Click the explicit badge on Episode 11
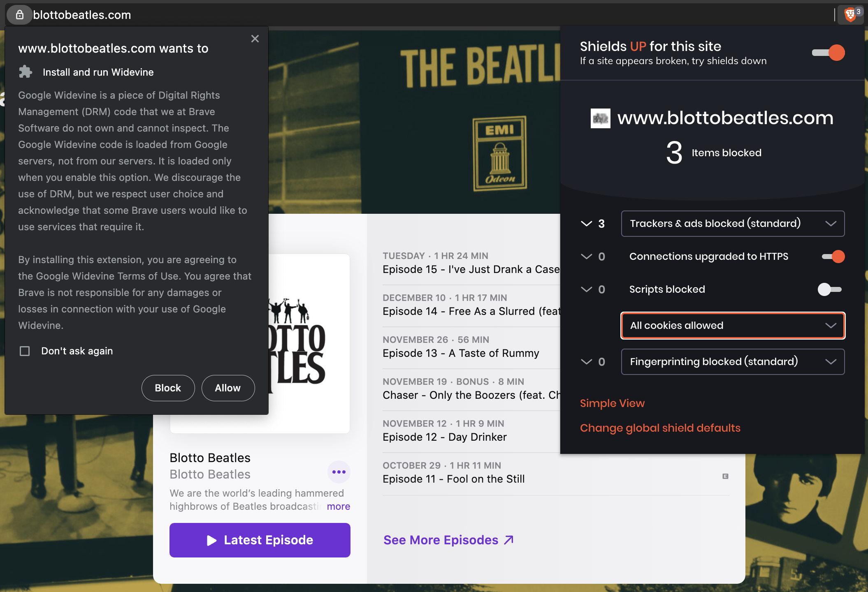The image size is (868, 592). coord(725,476)
